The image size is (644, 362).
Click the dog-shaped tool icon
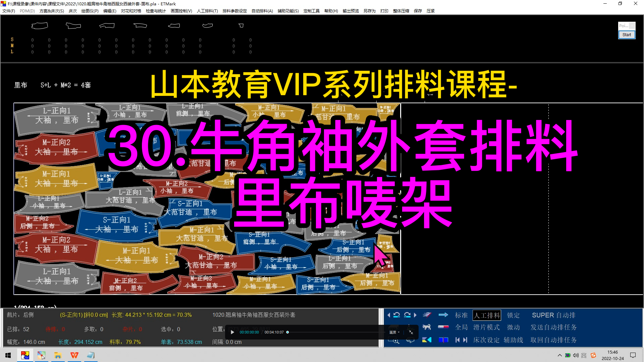pyautogui.click(x=427, y=327)
